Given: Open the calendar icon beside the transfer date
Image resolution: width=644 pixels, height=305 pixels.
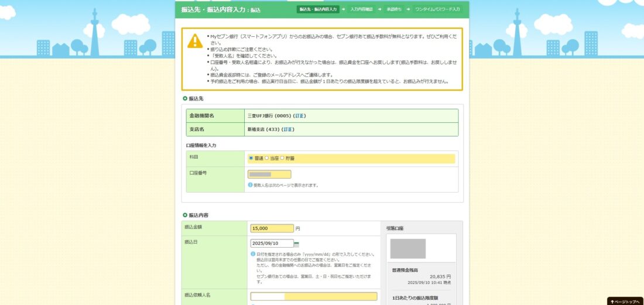Looking at the screenshot, I should (297, 244).
